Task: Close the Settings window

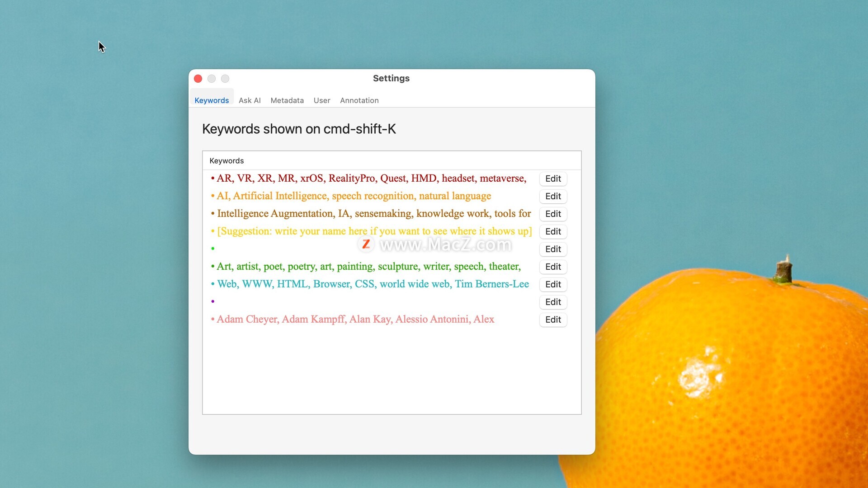Action: pyautogui.click(x=198, y=79)
